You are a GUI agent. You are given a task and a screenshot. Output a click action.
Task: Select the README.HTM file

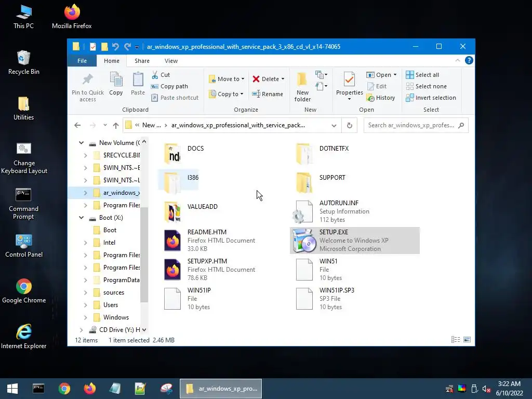tap(223, 240)
